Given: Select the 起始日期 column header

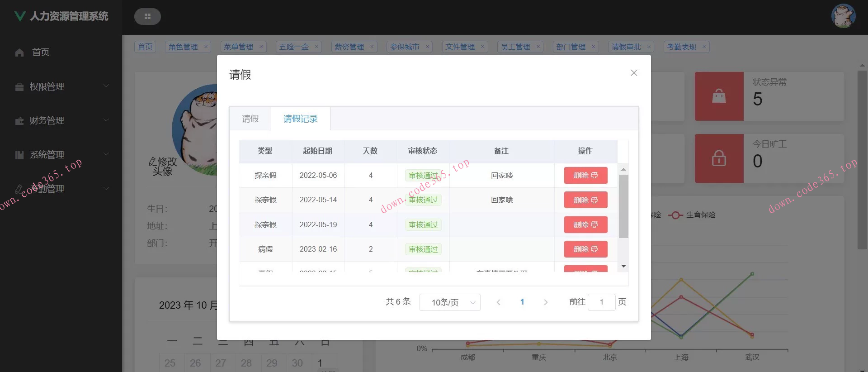Looking at the screenshot, I should pos(318,151).
